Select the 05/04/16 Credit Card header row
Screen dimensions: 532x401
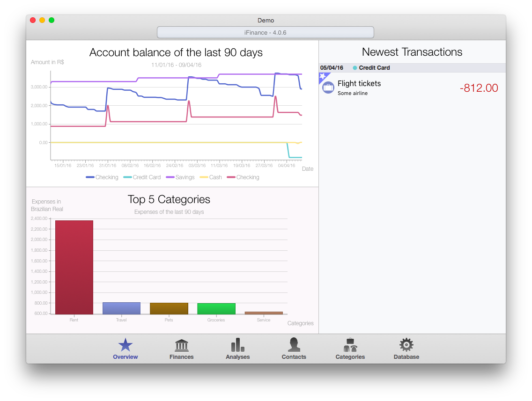[x=412, y=68]
